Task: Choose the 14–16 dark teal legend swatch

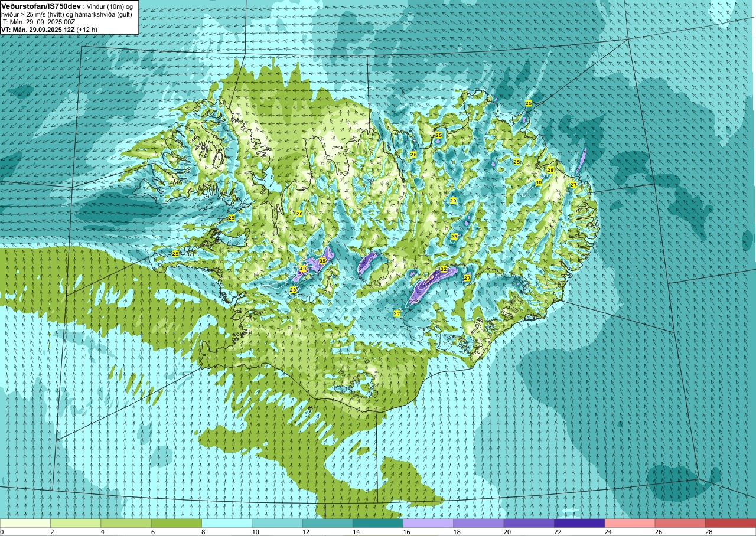Action: 378,523
